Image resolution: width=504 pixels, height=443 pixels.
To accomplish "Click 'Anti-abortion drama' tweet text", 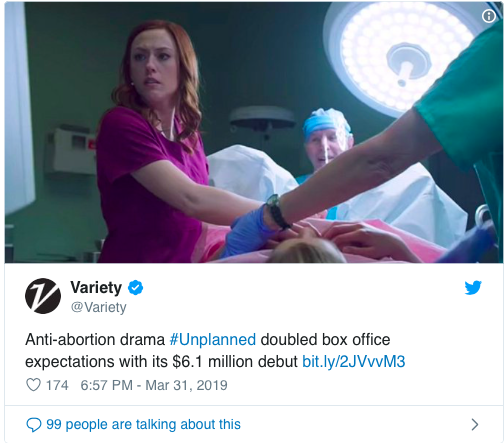I will coord(95,340).
